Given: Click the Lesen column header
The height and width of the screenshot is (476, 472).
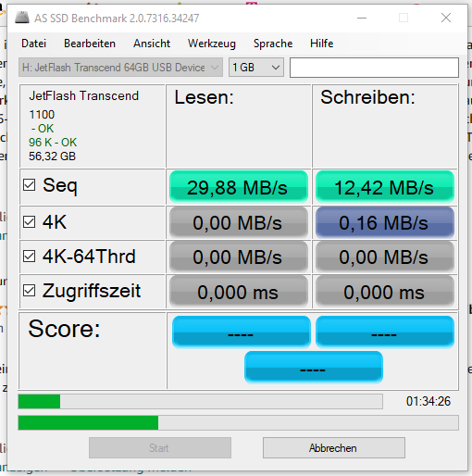Looking at the screenshot, I should [204, 97].
